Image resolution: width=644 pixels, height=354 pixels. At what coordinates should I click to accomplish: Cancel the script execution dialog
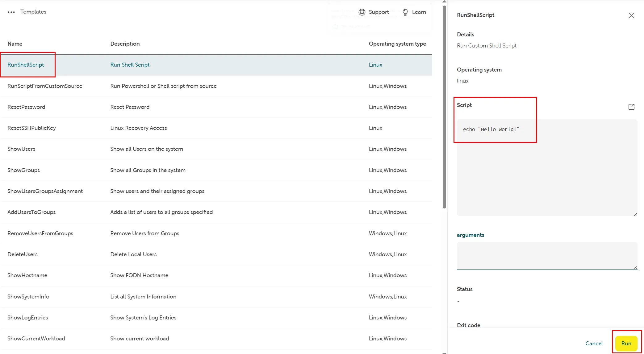(594, 343)
